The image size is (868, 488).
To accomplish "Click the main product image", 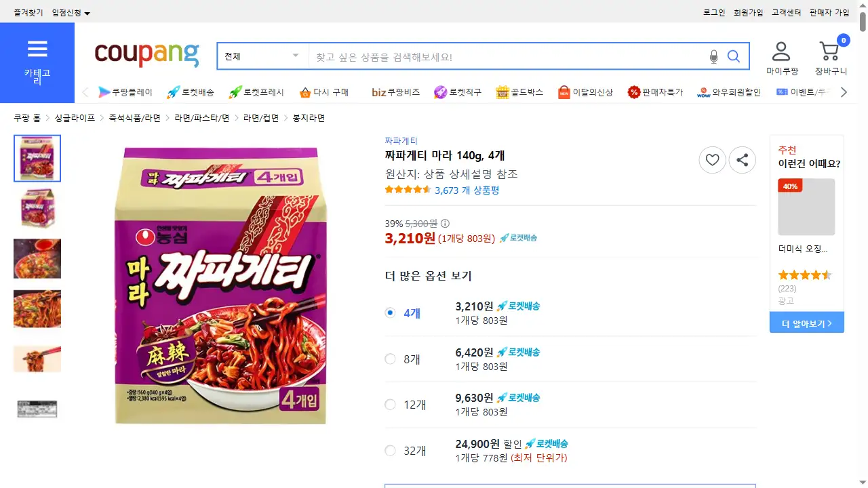I will [x=220, y=285].
